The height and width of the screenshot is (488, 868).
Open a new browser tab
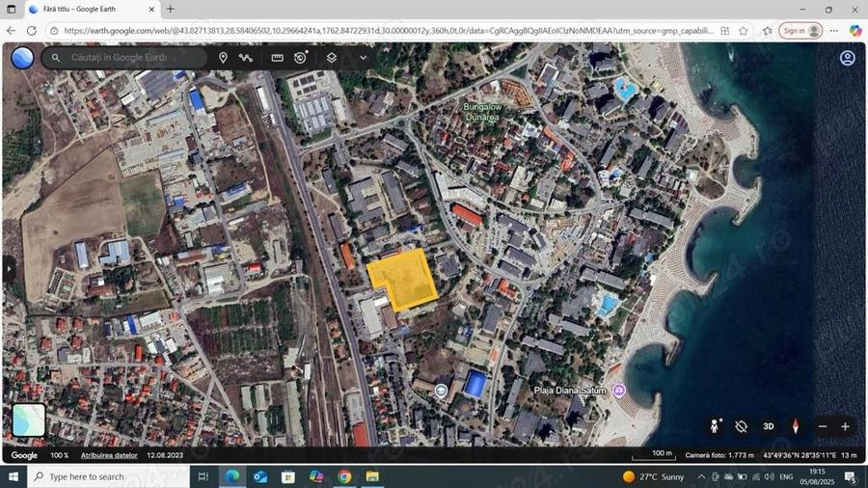tap(171, 9)
